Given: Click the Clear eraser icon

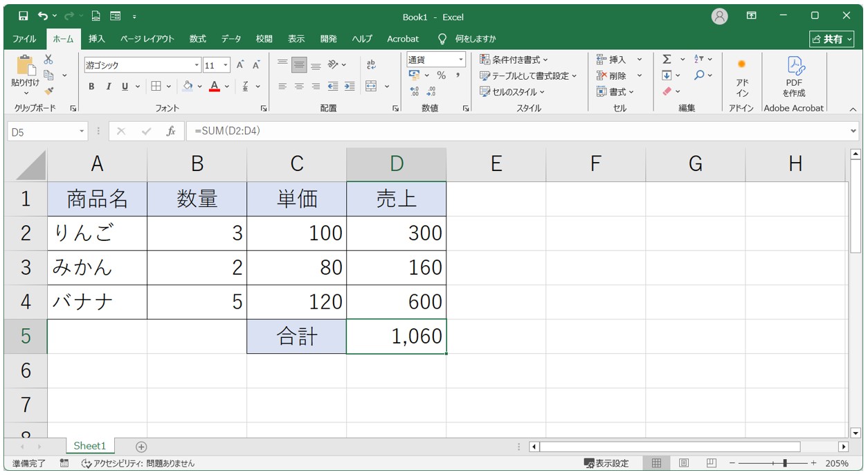Looking at the screenshot, I should tap(667, 91).
